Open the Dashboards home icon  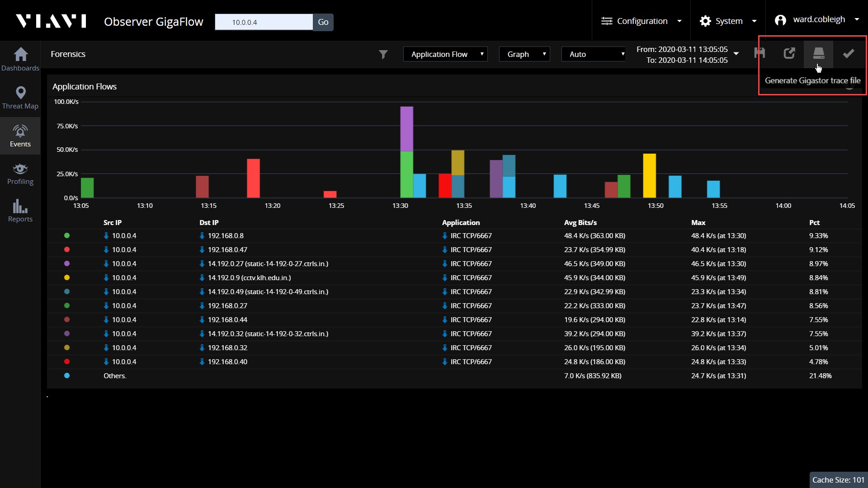(x=20, y=55)
